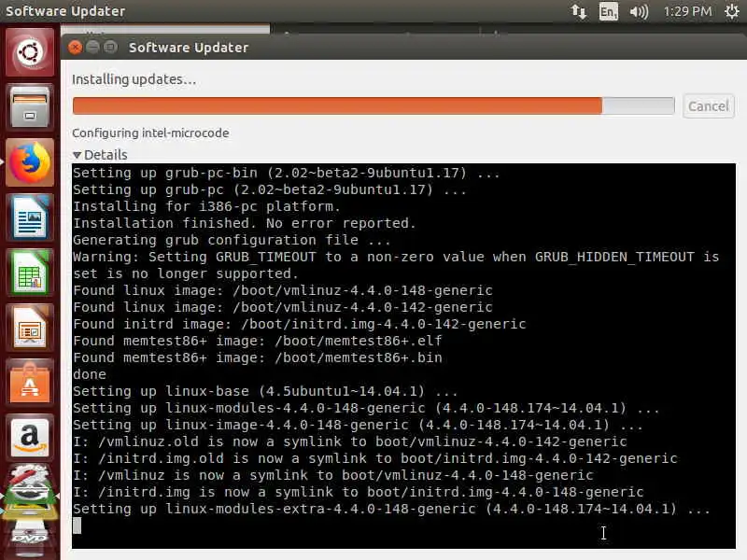Click the 'done' terminal line
This screenshot has width=747, height=560.
point(90,374)
